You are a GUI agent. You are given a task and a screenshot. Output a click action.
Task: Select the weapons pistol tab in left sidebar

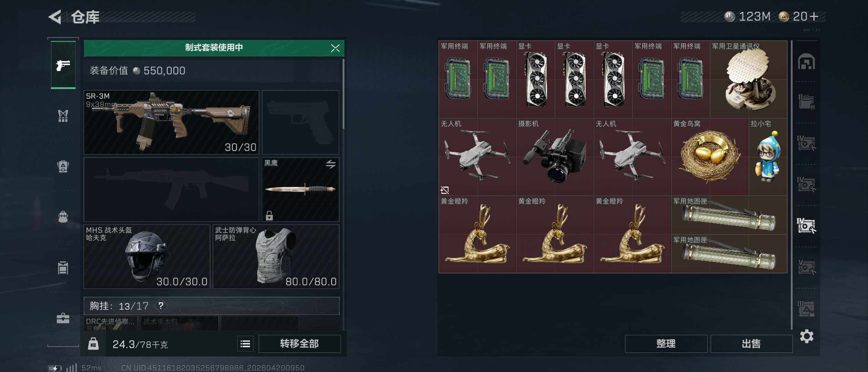pos(63,65)
